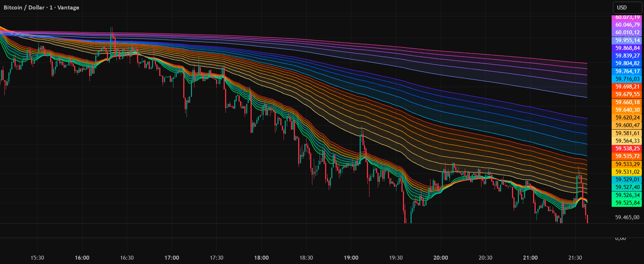Click the 17:30 time axis label
This screenshot has height=264, width=644.
[x=217, y=258]
